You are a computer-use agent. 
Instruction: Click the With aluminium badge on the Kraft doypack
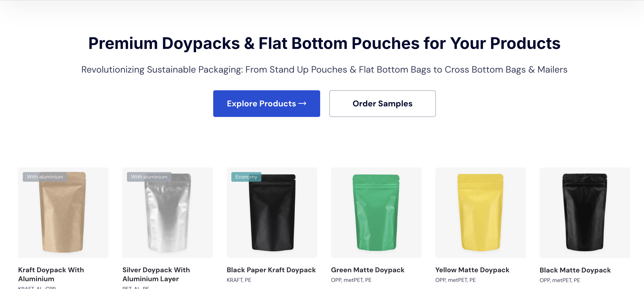point(45,177)
